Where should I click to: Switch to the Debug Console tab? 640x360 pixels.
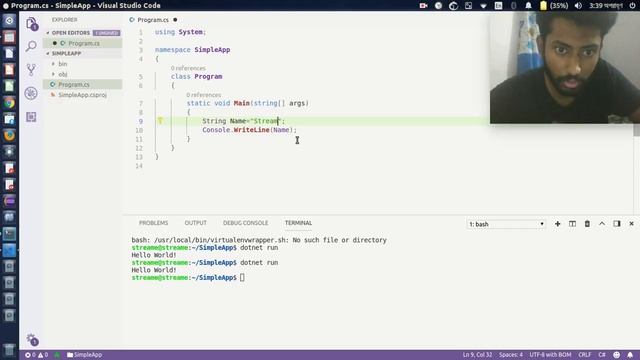coord(245,223)
